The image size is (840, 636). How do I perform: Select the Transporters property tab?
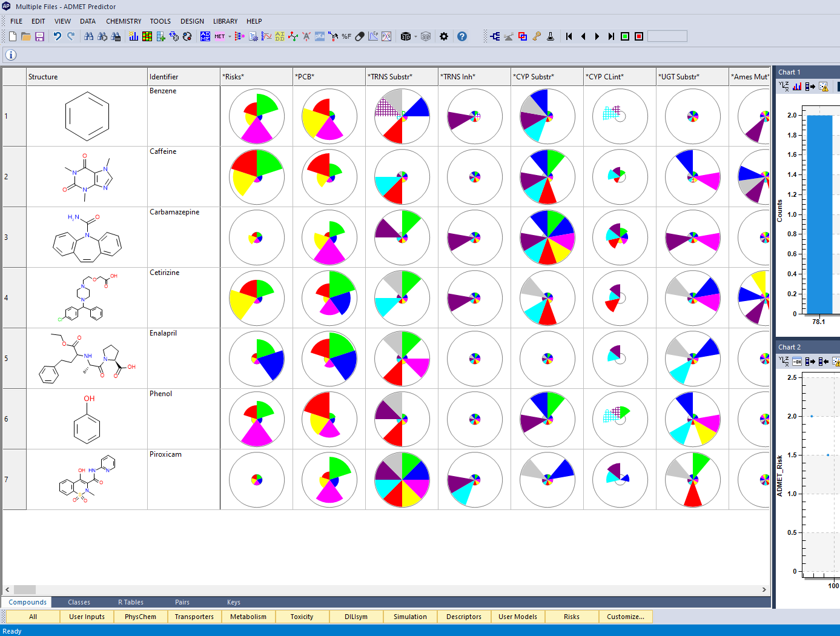(x=194, y=617)
